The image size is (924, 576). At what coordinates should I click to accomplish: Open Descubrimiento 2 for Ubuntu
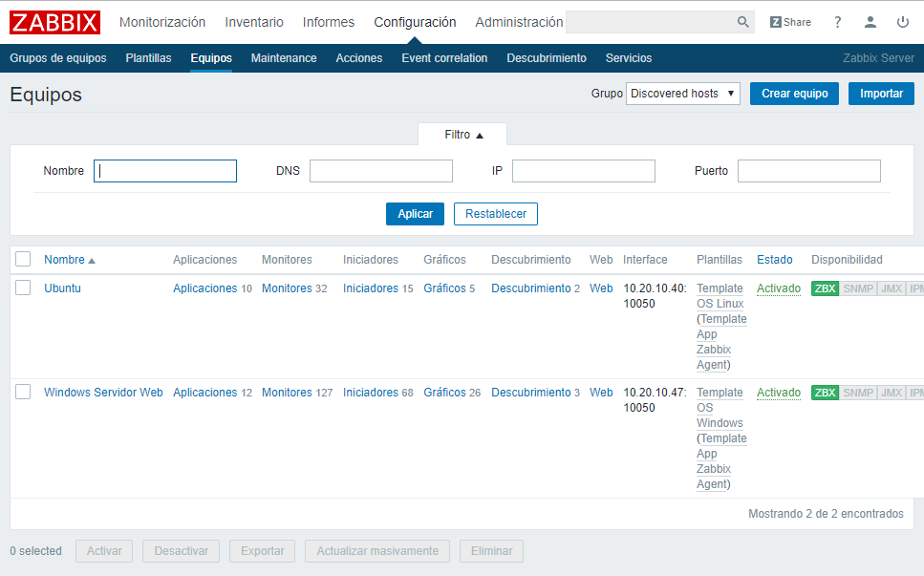[531, 288]
